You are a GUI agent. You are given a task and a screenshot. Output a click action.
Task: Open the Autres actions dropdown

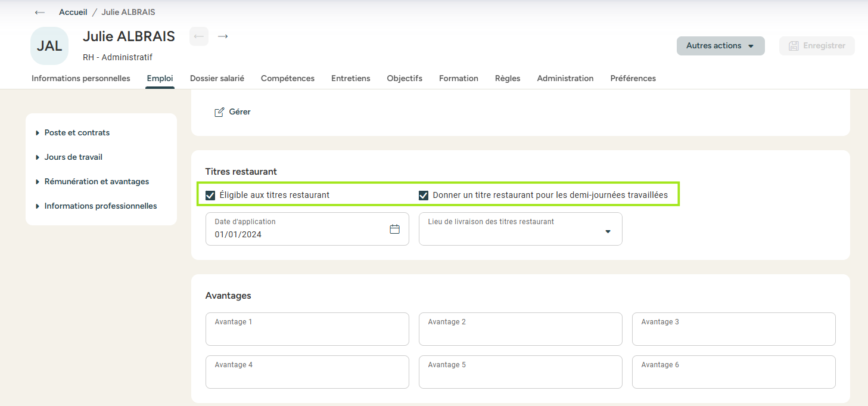pyautogui.click(x=720, y=46)
